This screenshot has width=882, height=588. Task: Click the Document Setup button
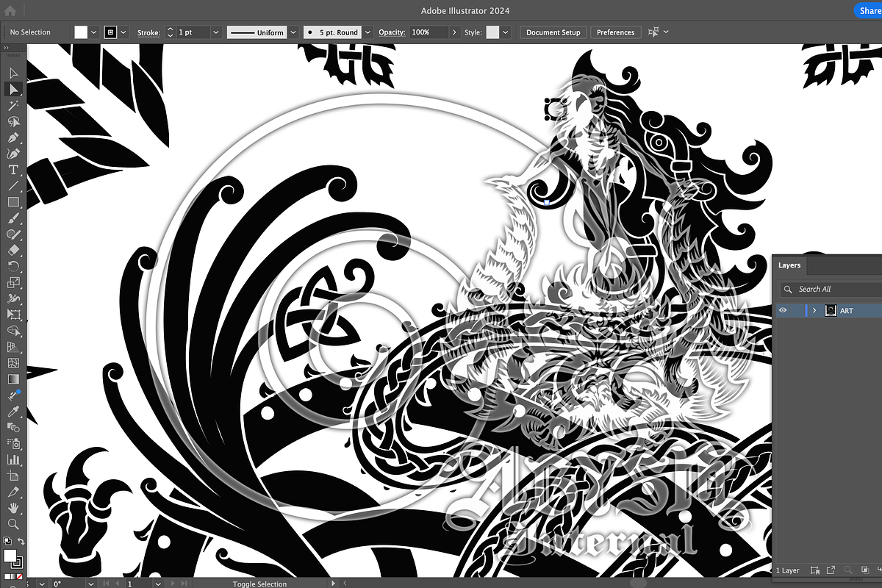pyautogui.click(x=553, y=32)
